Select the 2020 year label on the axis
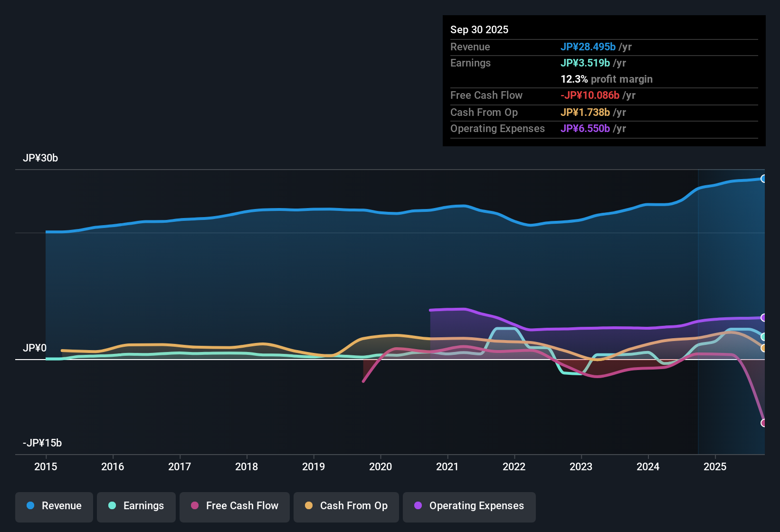The width and height of the screenshot is (780, 532). tap(380, 467)
